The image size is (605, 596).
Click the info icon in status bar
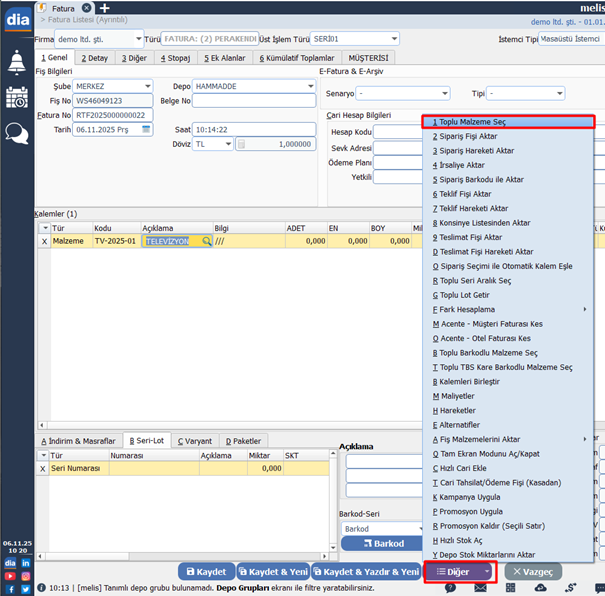tap(41, 588)
